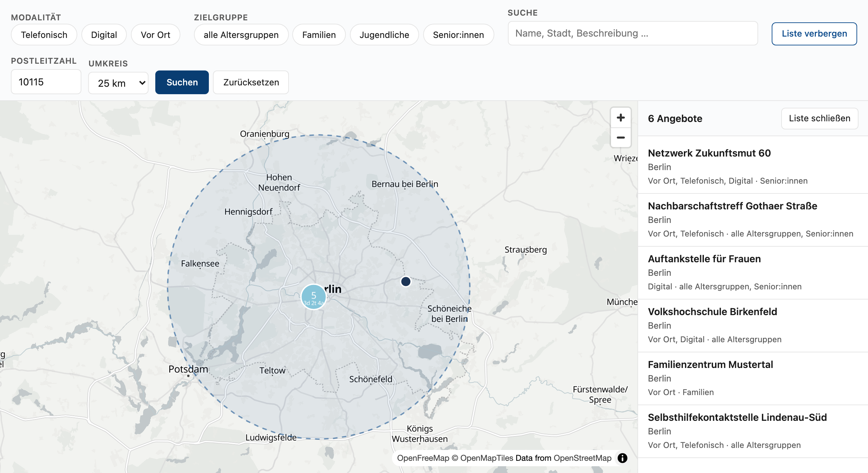Toggle the Telefonisch modality filter
Screen dimensions: 868x473
coord(44,35)
